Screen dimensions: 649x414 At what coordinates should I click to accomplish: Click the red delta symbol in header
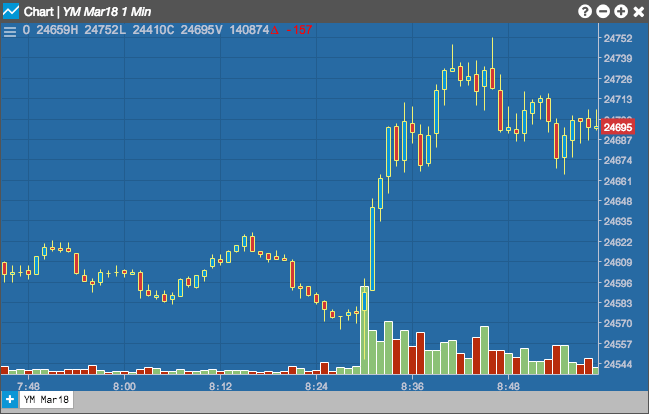(x=274, y=30)
